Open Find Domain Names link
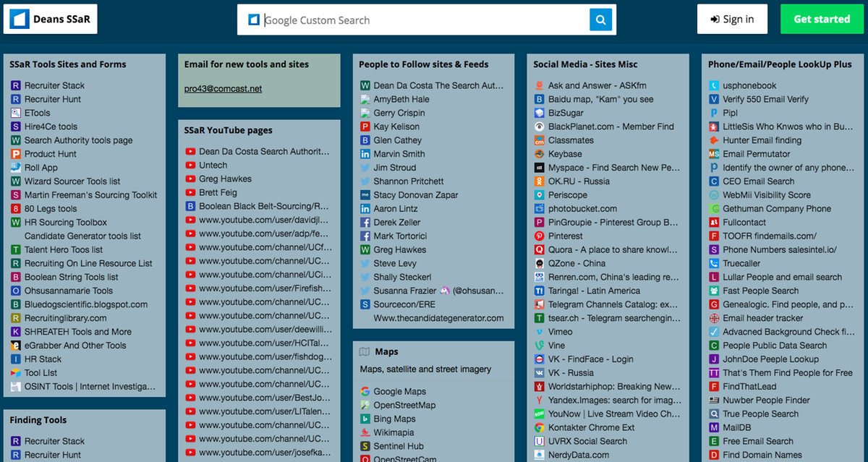This screenshot has height=462, width=868. pos(762,455)
